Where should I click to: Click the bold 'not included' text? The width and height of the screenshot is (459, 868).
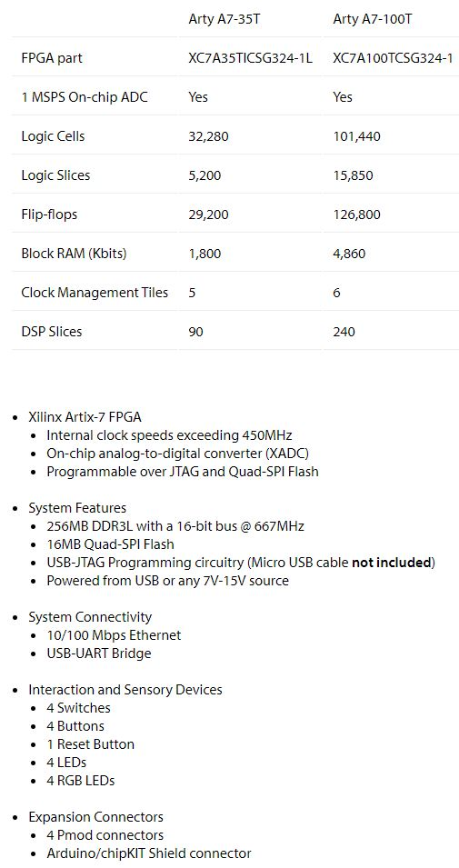point(392,563)
